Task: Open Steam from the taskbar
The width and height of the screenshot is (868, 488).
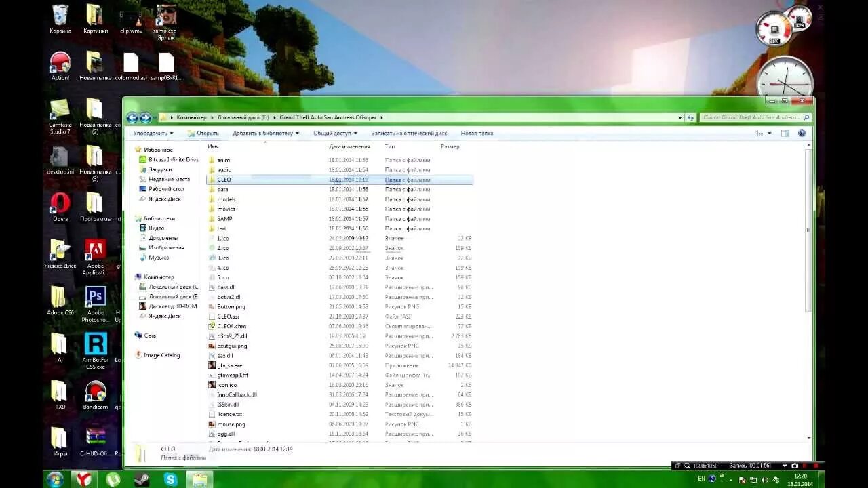Action: pos(142,479)
